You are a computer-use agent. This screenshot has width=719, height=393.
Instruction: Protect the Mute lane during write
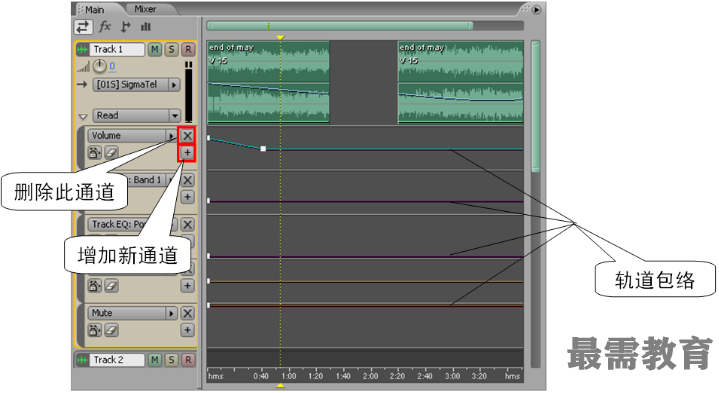tap(94, 330)
